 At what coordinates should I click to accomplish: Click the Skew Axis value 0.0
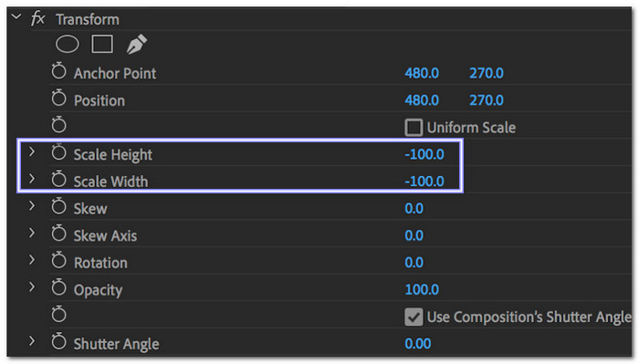(x=414, y=235)
